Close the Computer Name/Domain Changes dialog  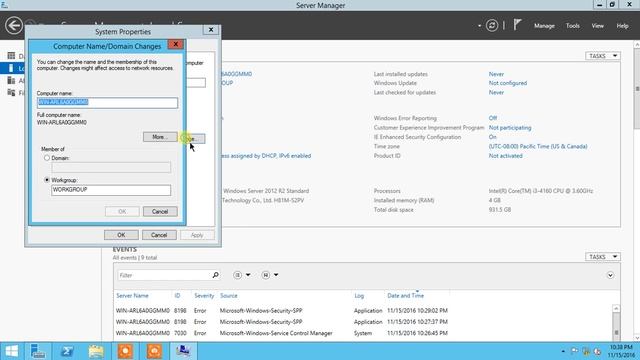point(176,44)
